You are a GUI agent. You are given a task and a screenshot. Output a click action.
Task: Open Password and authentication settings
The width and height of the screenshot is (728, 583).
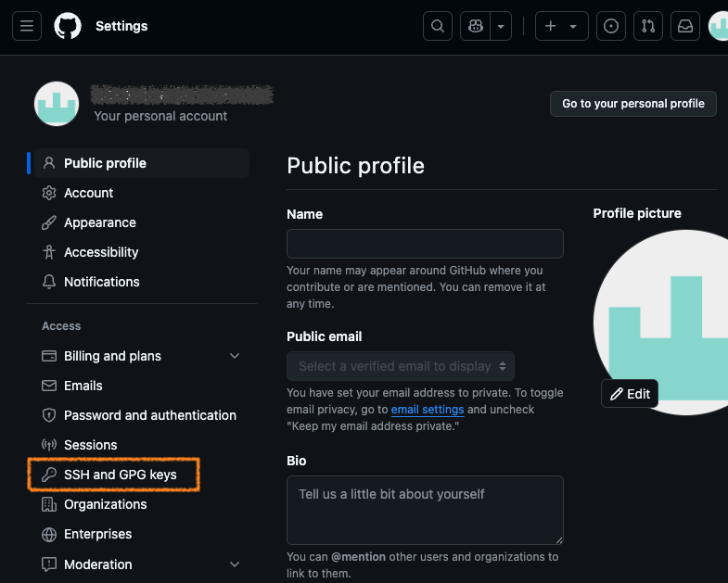coord(142,415)
